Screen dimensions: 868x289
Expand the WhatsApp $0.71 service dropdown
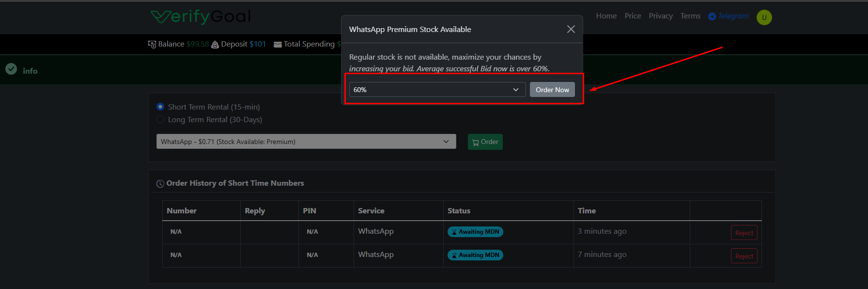(x=306, y=142)
